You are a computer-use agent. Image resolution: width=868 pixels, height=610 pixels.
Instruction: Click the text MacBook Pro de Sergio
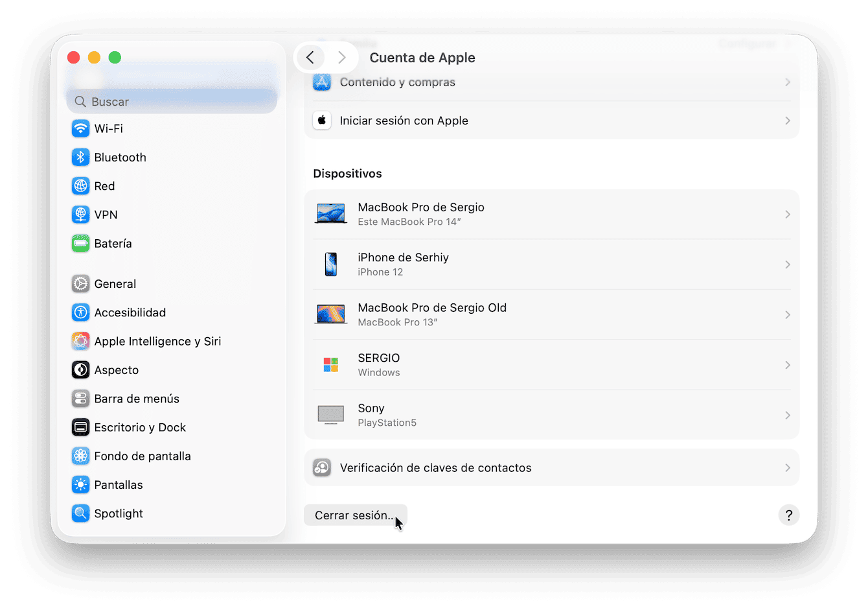tap(421, 207)
